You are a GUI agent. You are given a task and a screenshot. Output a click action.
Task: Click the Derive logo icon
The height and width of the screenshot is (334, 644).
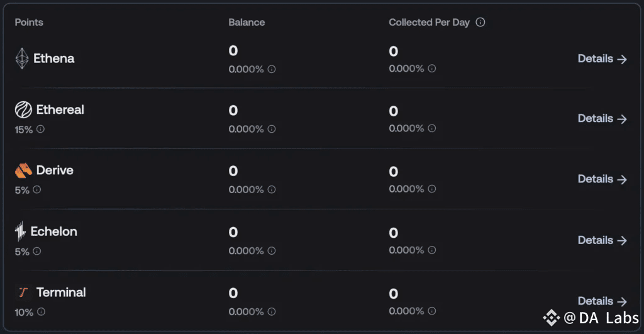(23, 170)
